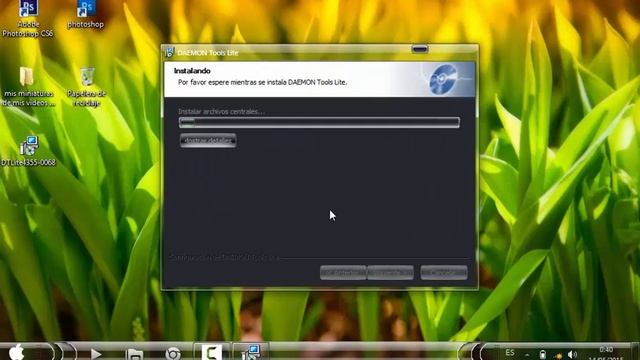This screenshot has width=640, height=360.
Task: Open Chrome browser from taskbar
Action: (x=173, y=353)
